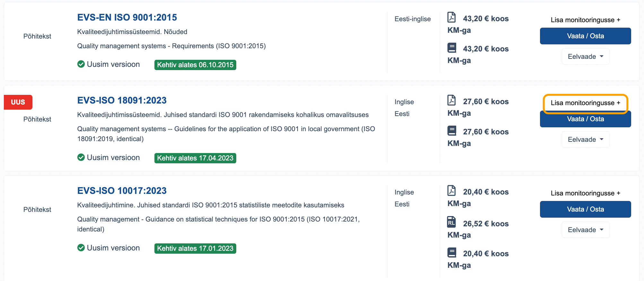Click the book icon for EVS-ISO 10017:2023

(452, 253)
